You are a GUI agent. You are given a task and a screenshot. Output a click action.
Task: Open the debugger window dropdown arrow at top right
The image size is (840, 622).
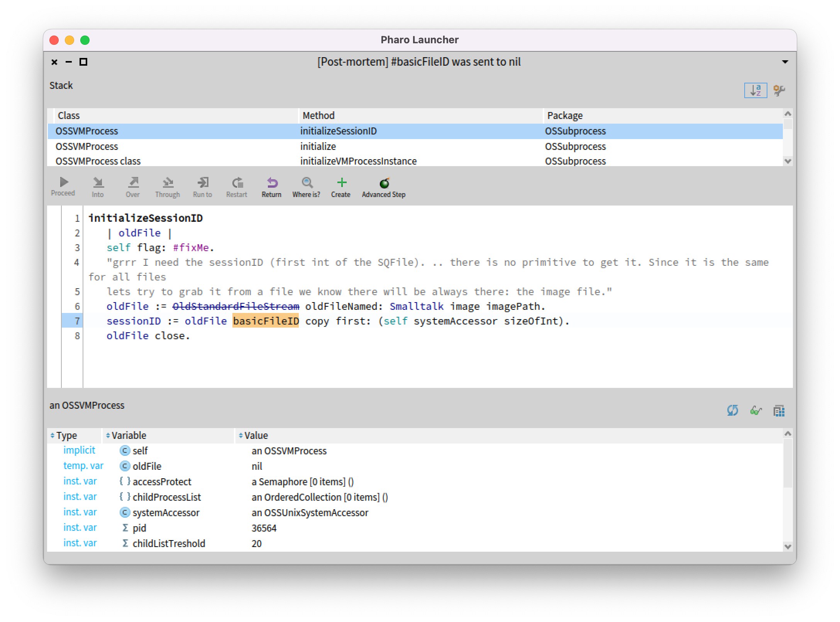(x=784, y=62)
